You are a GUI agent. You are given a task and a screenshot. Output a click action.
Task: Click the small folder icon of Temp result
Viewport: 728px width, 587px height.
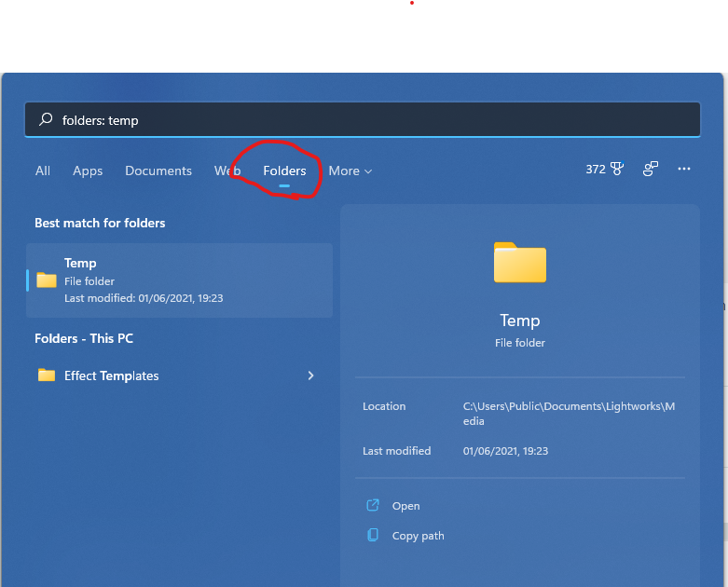47,280
